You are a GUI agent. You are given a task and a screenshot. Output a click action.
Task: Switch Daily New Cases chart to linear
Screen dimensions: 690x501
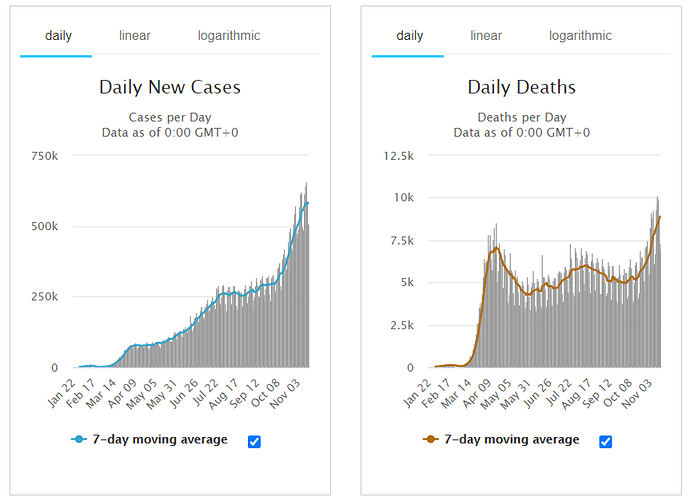click(134, 36)
